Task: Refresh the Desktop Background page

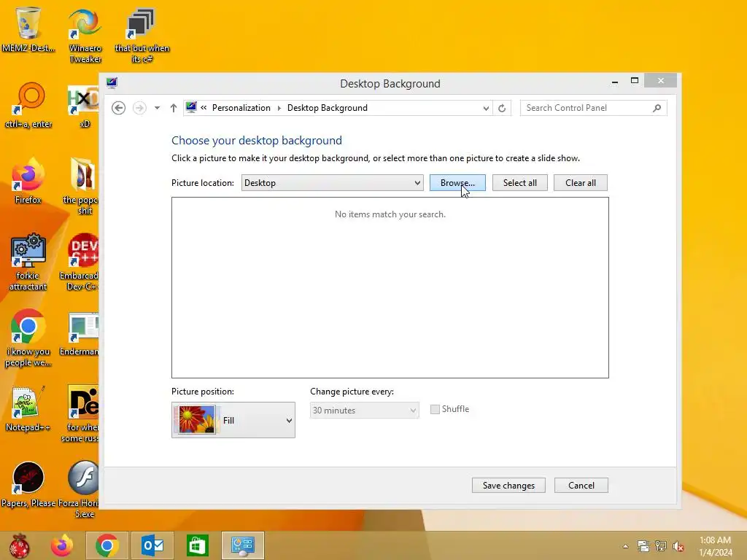Action: [x=502, y=108]
